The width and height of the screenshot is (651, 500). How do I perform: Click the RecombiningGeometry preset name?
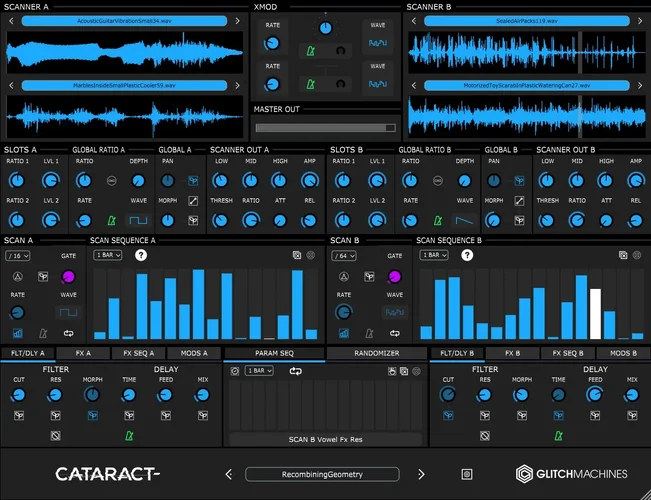coord(321,474)
